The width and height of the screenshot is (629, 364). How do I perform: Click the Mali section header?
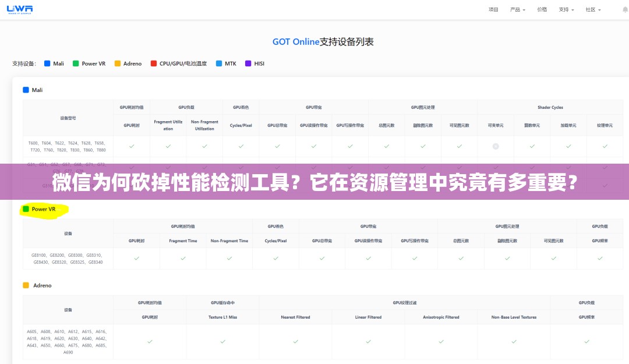pyautogui.click(x=33, y=90)
